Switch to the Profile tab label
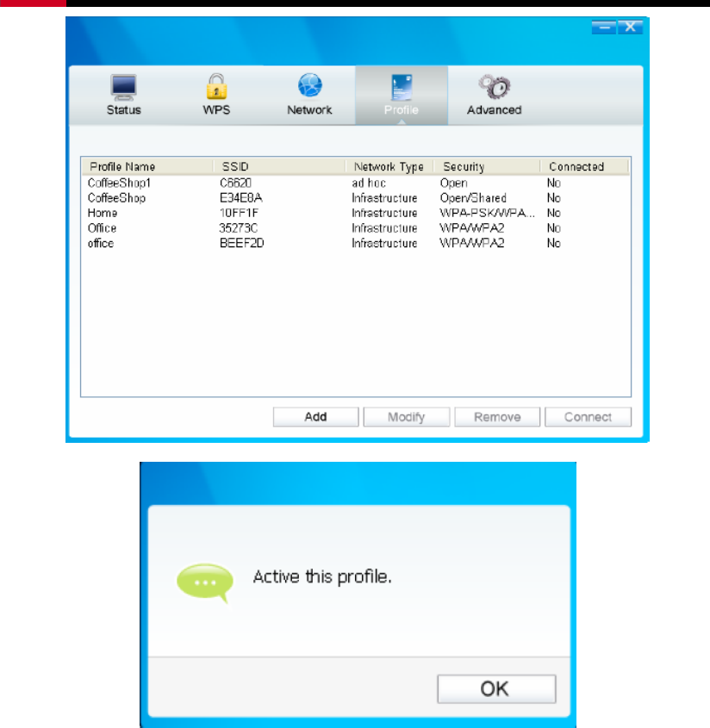 (x=402, y=110)
